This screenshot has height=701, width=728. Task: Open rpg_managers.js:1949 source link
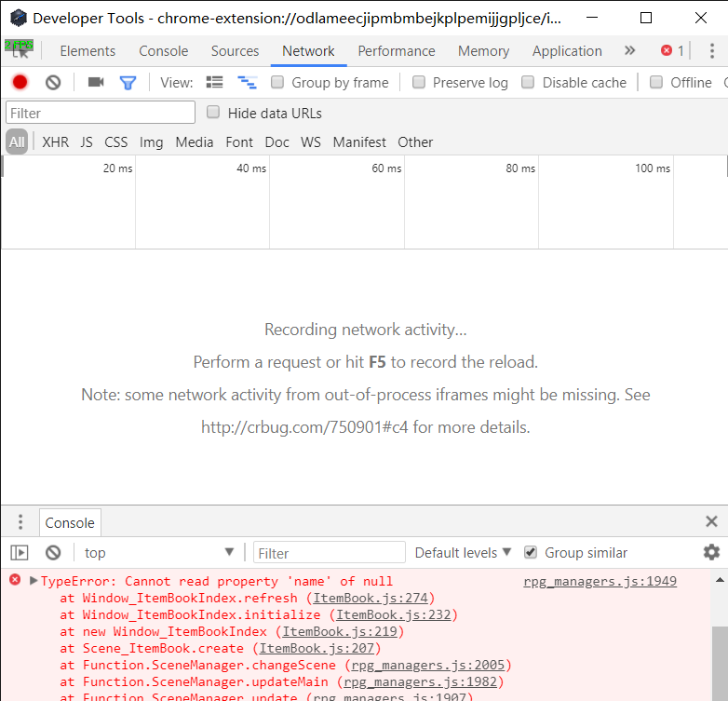pos(600,581)
